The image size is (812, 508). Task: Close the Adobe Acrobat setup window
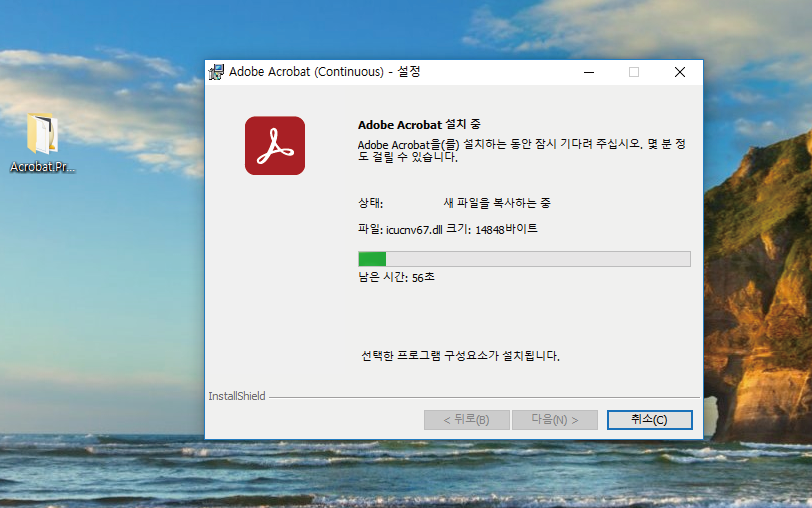coord(680,72)
